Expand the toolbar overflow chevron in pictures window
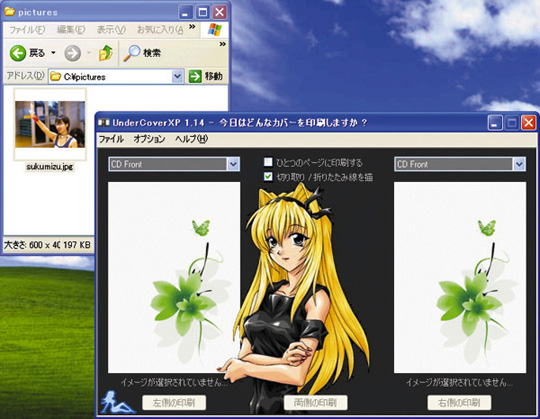 tap(222, 44)
